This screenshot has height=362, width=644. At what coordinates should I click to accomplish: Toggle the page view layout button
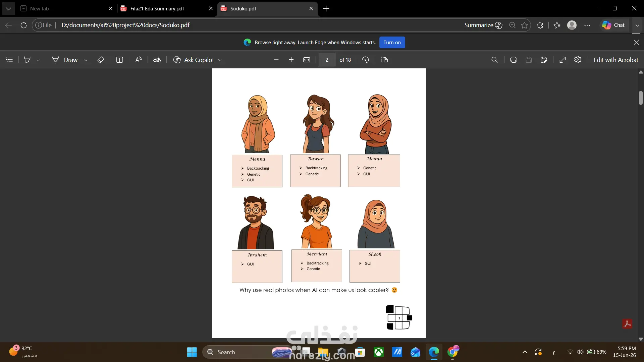tap(384, 60)
